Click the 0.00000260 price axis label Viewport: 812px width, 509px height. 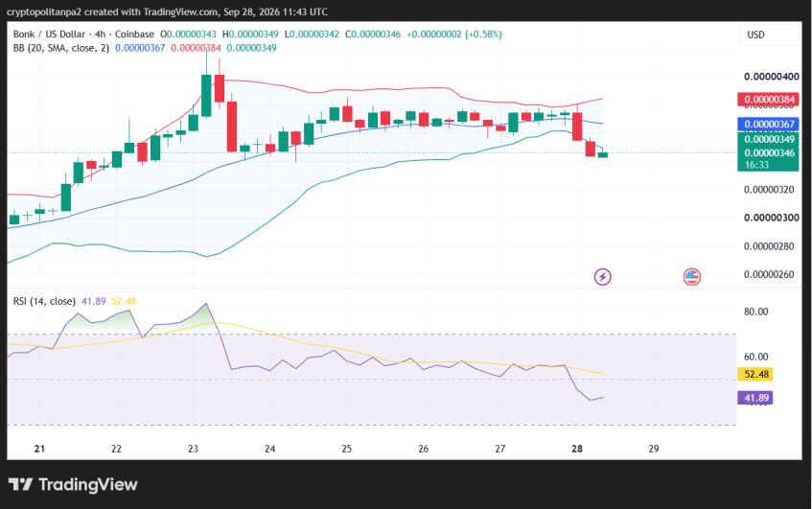[769, 274]
